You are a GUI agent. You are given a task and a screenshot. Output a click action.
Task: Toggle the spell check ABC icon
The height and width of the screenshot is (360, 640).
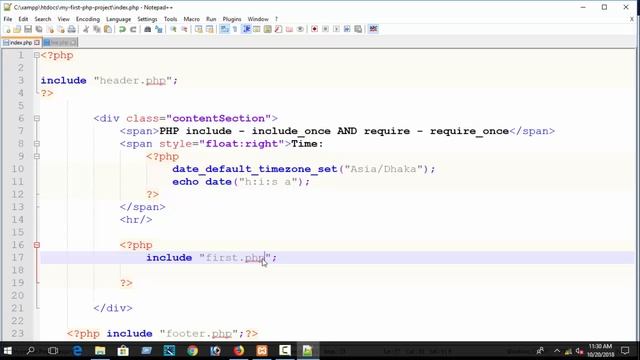(373, 29)
